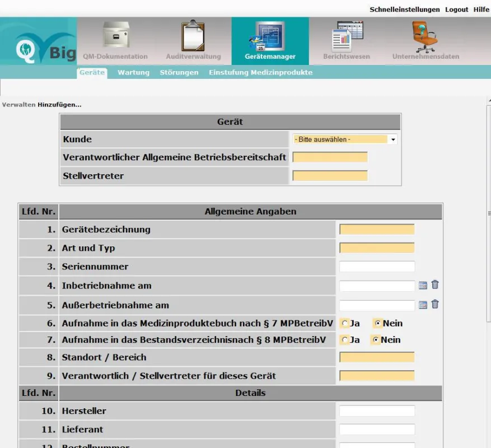The width and height of the screenshot is (491, 448).
Task: Open calendar picker for Außerbetriebnahme am
Action: [423, 305]
